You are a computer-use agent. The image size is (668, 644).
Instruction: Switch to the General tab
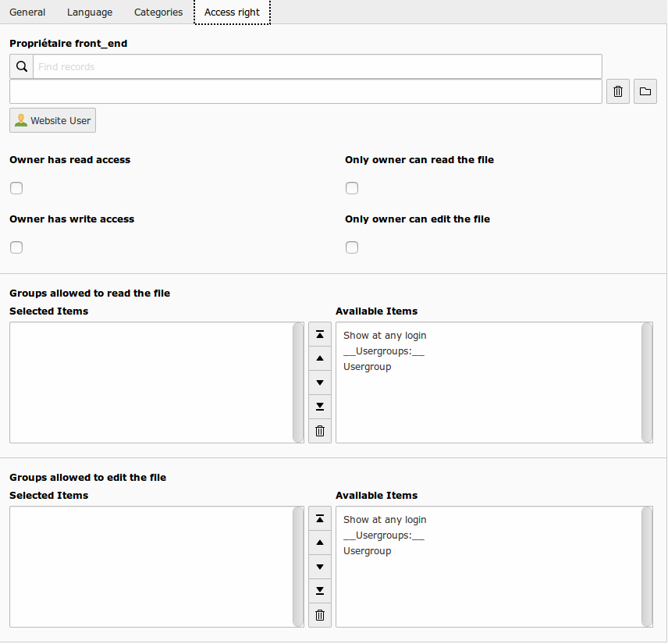[27, 12]
